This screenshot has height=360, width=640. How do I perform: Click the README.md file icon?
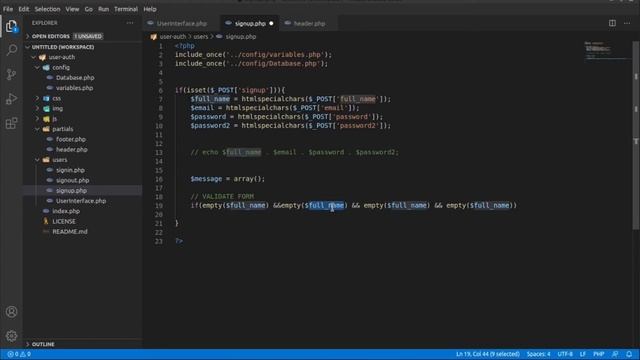coord(46,231)
